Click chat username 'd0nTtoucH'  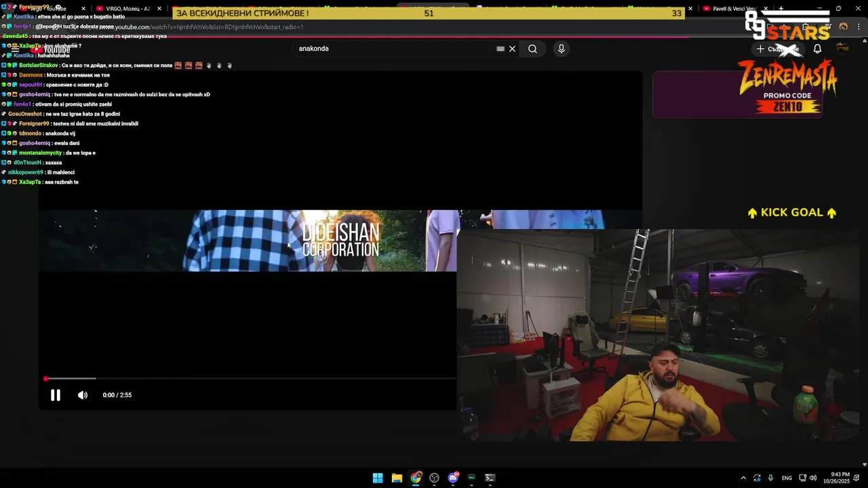[x=27, y=163]
